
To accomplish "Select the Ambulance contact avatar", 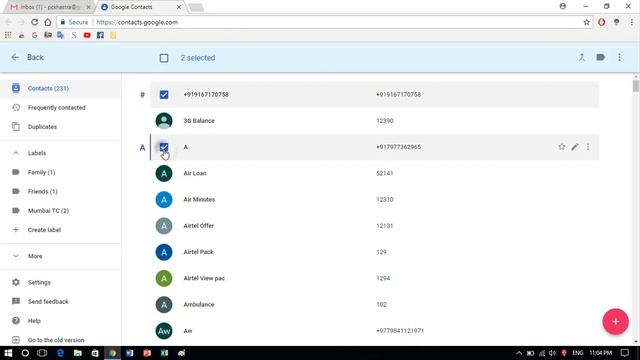I will click(164, 304).
